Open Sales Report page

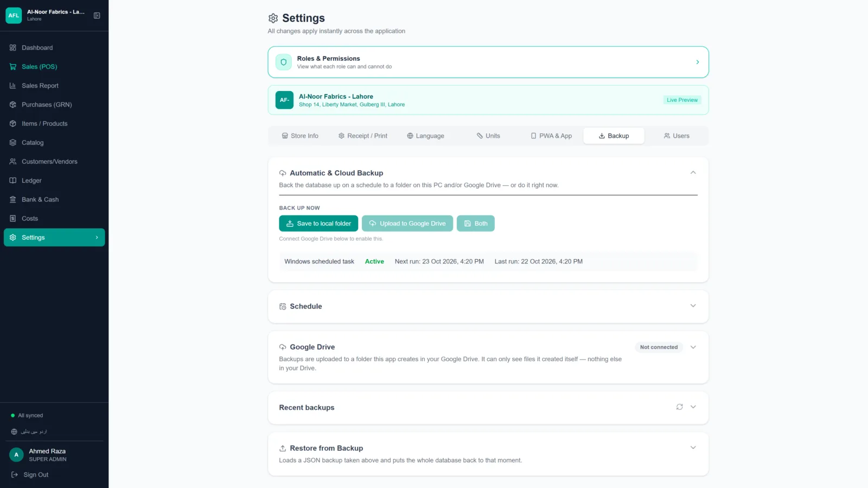pyautogui.click(x=54, y=86)
